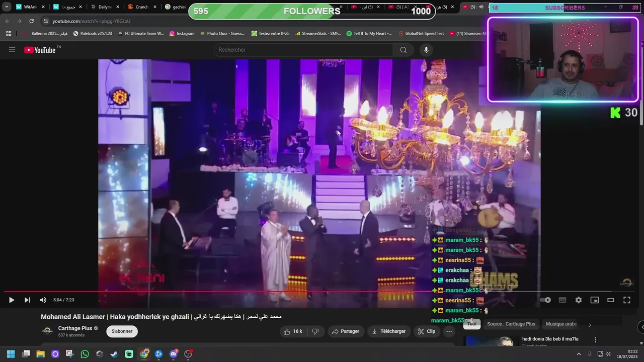Image resolution: width=644 pixels, height=362 pixels.
Task: Focus the Rechercher search box
Action: [303, 50]
